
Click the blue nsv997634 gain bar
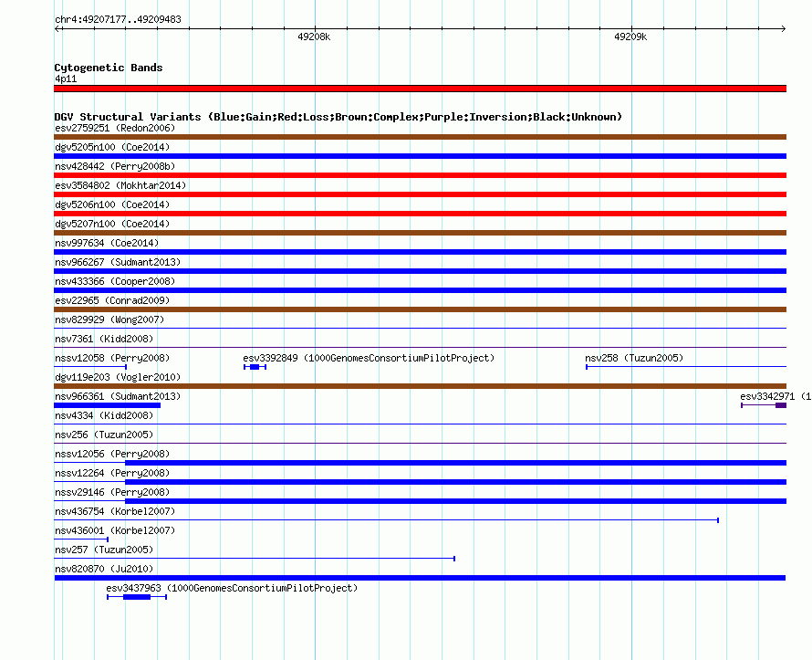pos(420,252)
